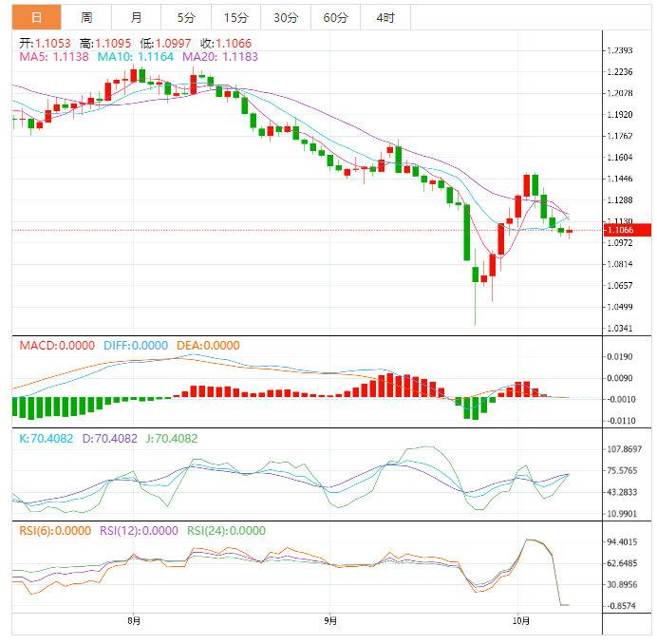Click the J:70.4082 label

click(x=172, y=439)
